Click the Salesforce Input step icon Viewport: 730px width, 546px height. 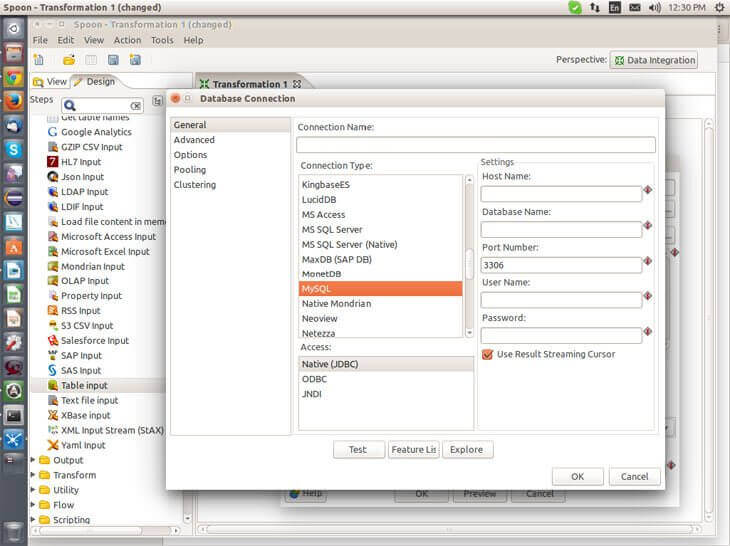coord(53,340)
